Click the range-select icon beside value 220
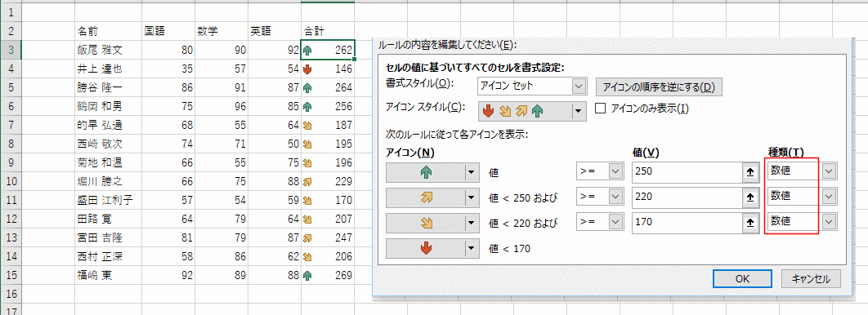The image size is (868, 315). point(749,196)
